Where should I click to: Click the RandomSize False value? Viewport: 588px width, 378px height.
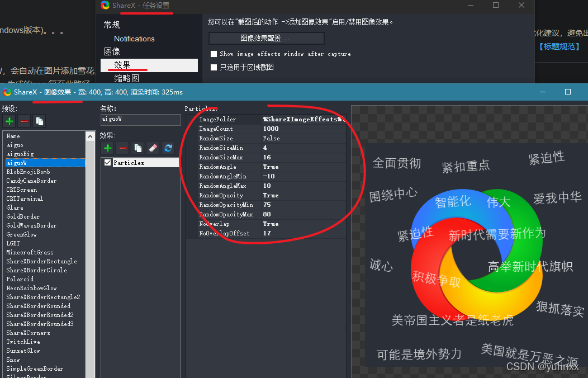click(x=304, y=138)
